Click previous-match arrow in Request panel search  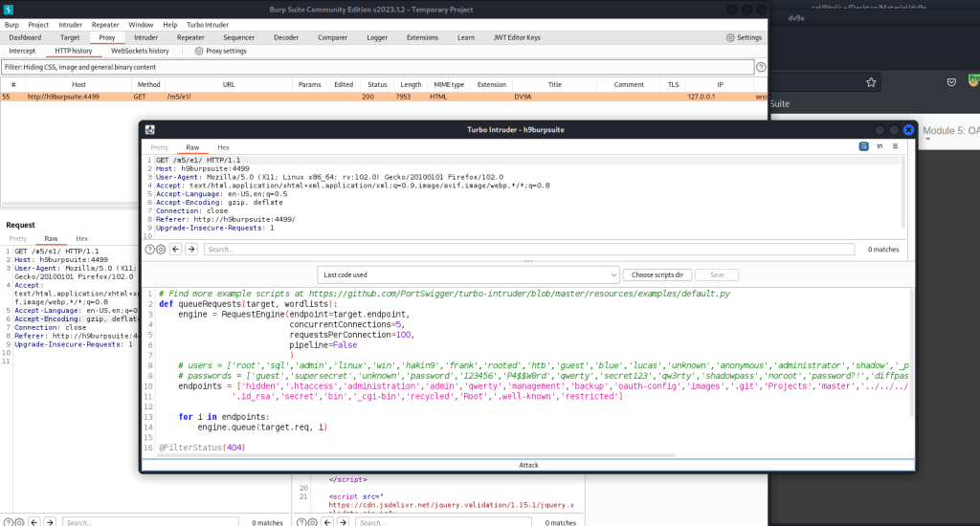(34, 522)
